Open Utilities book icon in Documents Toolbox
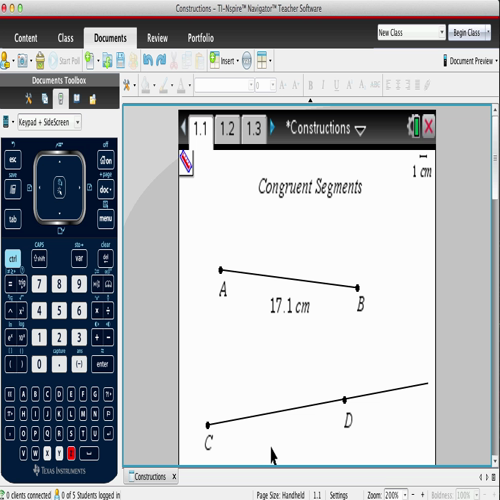 77,98
